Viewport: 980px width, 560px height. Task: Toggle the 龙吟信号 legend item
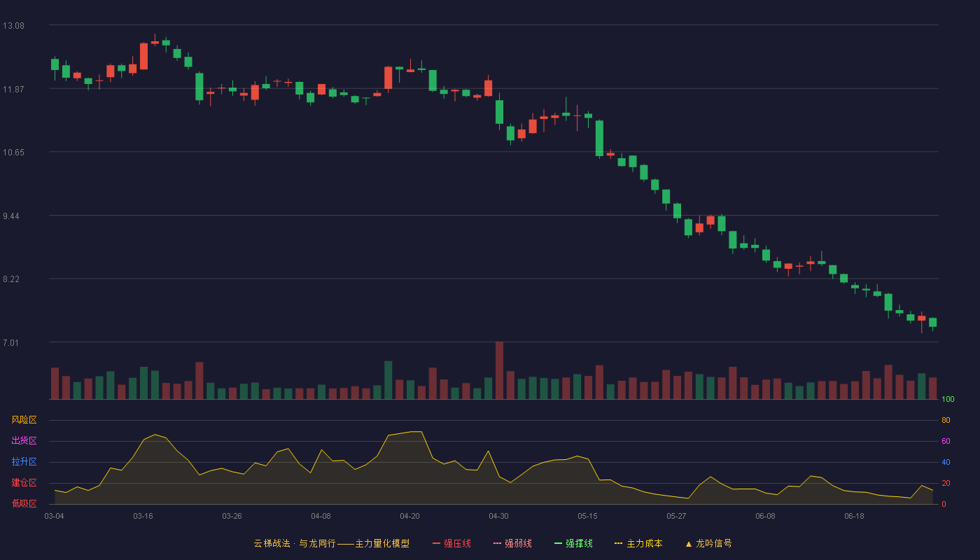pos(708,543)
